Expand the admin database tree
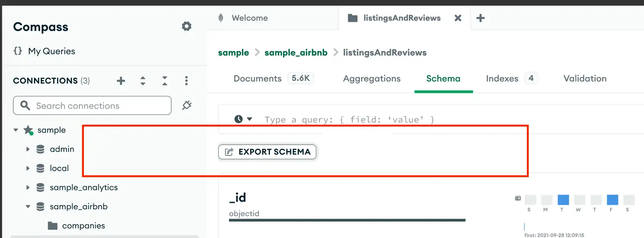The width and height of the screenshot is (644, 238). coord(28,149)
